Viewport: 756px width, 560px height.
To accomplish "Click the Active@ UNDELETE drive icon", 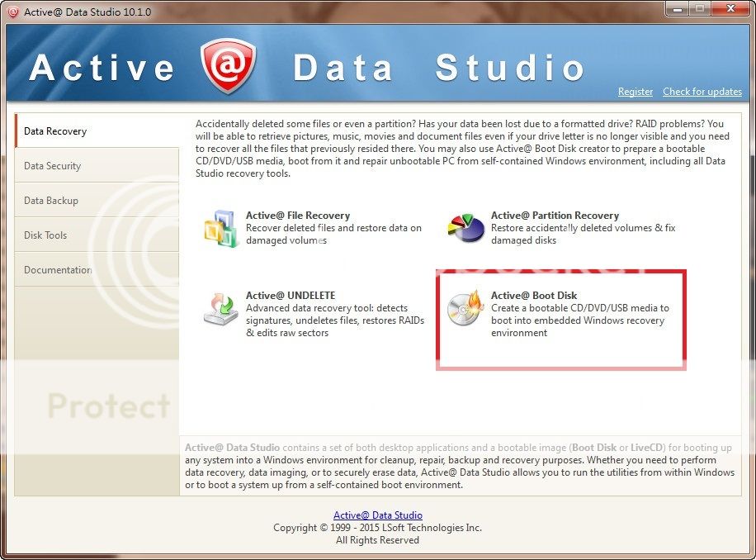I will (x=221, y=309).
